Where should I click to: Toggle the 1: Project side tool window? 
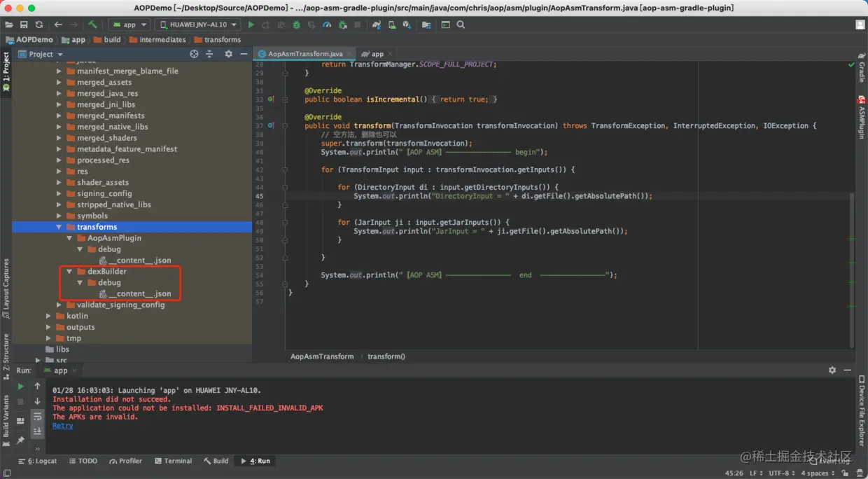click(x=6, y=73)
